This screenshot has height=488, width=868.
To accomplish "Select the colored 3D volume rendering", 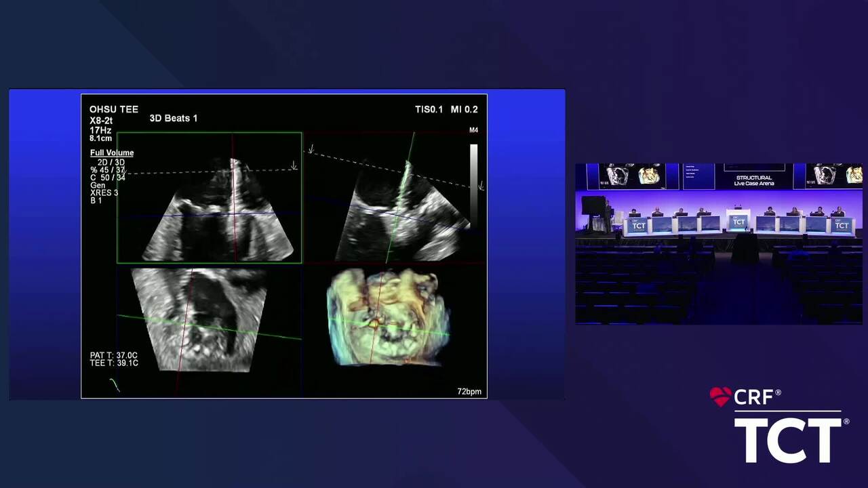I will 388,317.
